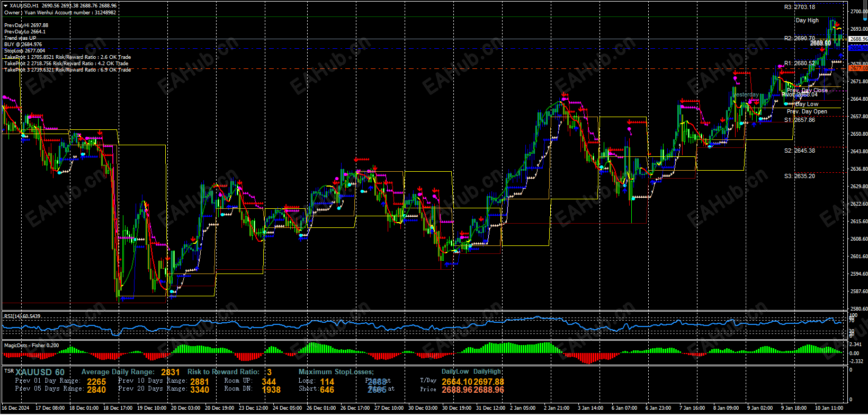Click the PrevDayLo 2664.1 label
This screenshot has width=868, height=415.
coord(25,31)
